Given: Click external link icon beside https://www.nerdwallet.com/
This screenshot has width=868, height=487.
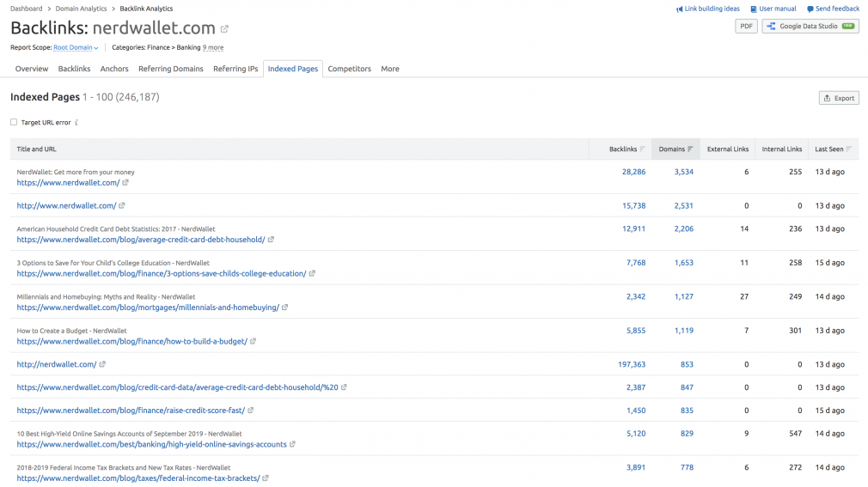Looking at the screenshot, I should click(125, 183).
